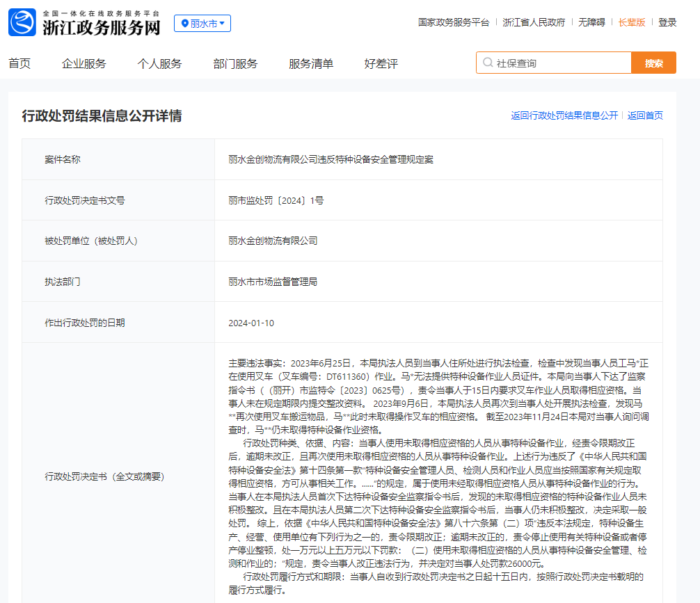Open the 企业服务 navigation tab

point(84,63)
